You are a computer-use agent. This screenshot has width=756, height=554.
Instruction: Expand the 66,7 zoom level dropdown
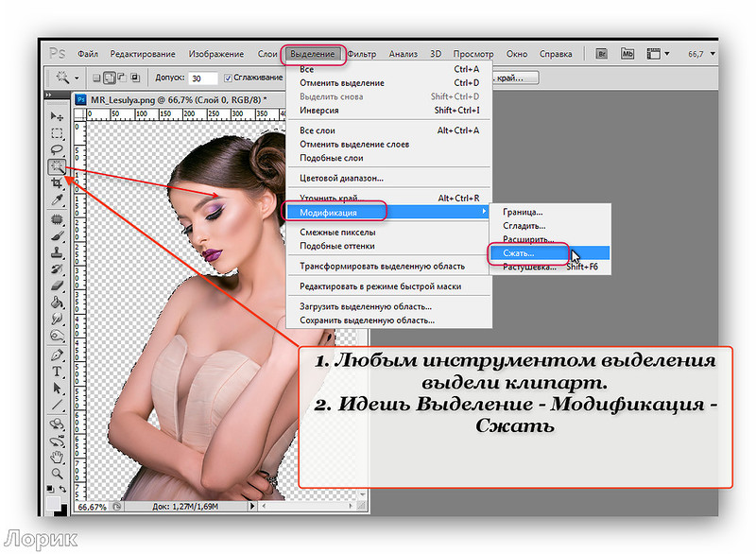click(713, 54)
